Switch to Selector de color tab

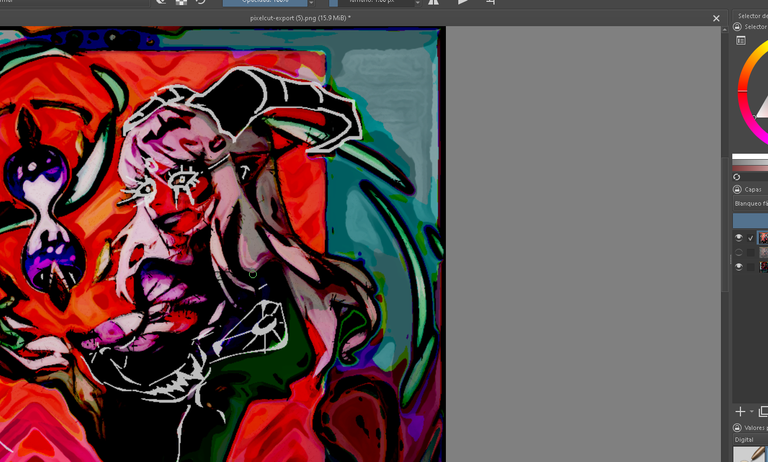tap(752, 16)
